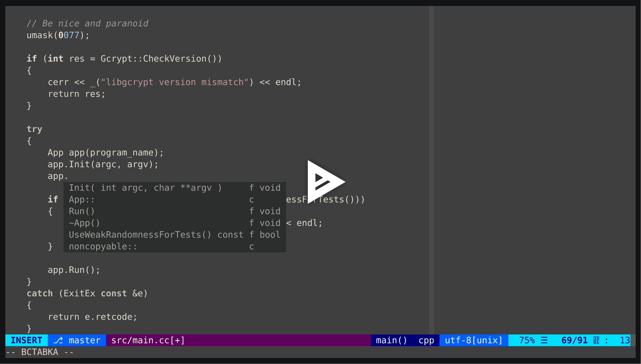Screen dimensions: 641x364
Task: Click 'endl;' on the cerr line
Action: pos(288,82)
